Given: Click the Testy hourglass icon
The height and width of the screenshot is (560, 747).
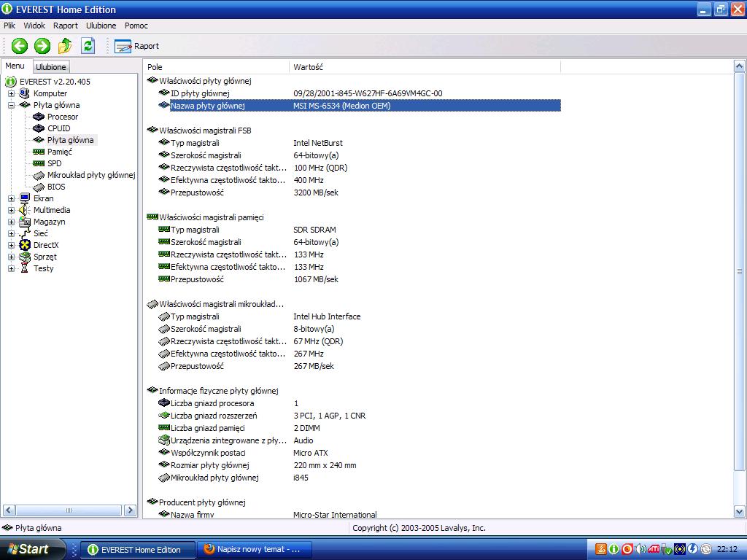Looking at the screenshot, I should coord(24,268).
